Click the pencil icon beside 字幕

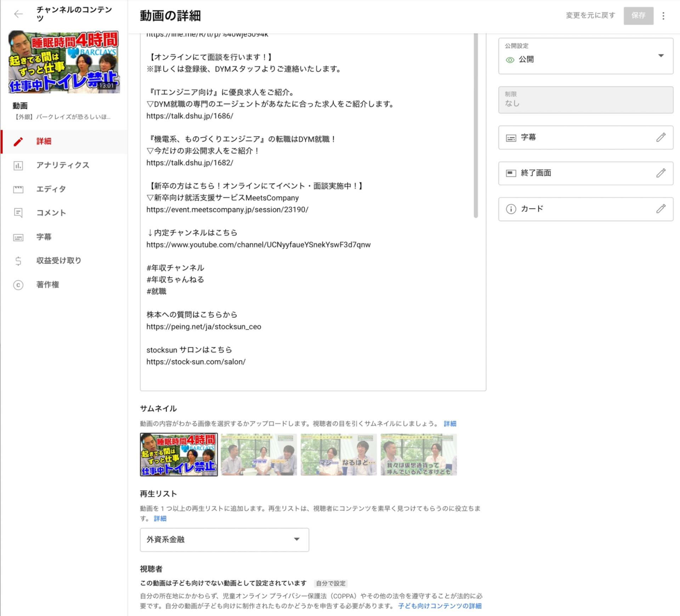[661, 137]
